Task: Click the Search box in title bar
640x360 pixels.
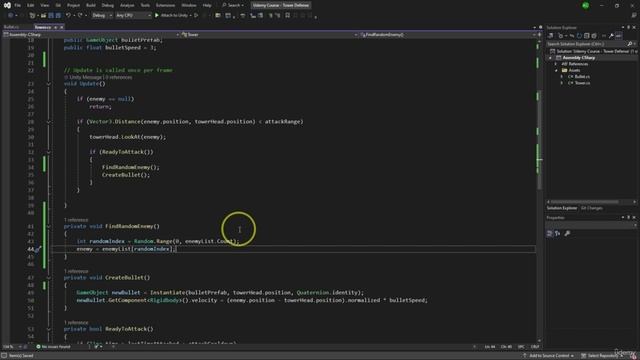Action: click(233, 5)
